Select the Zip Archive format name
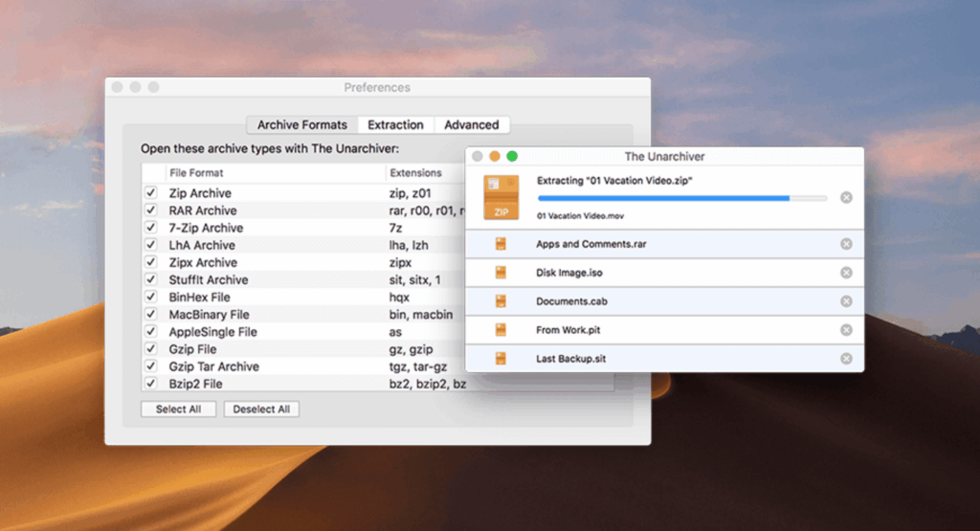Screen dimensions: 980x531 (x=200, y=193)
